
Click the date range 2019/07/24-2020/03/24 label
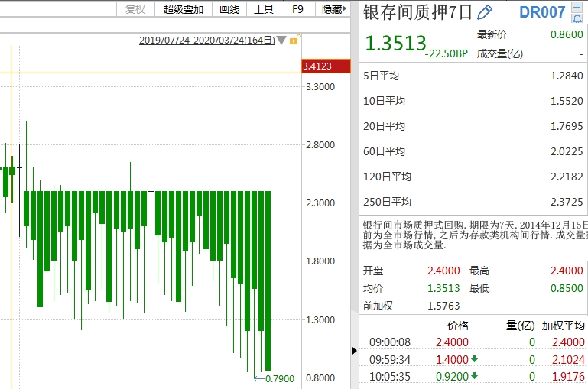207,40
